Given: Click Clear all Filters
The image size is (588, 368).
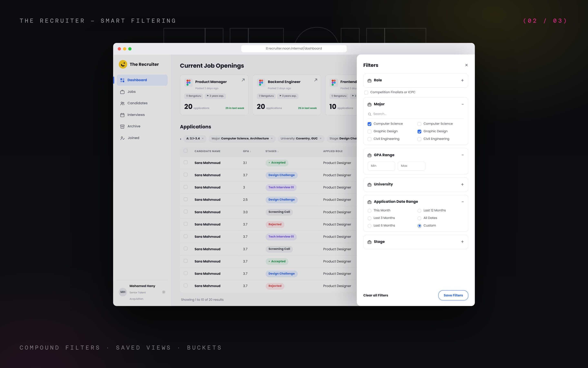Looking at the screenshot, I should point(375,295).
